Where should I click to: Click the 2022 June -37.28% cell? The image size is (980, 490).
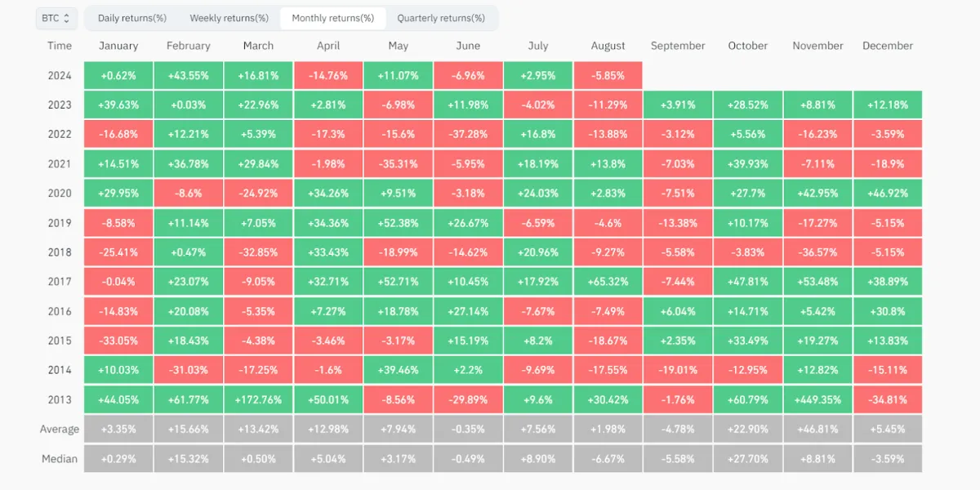(468, 135)
